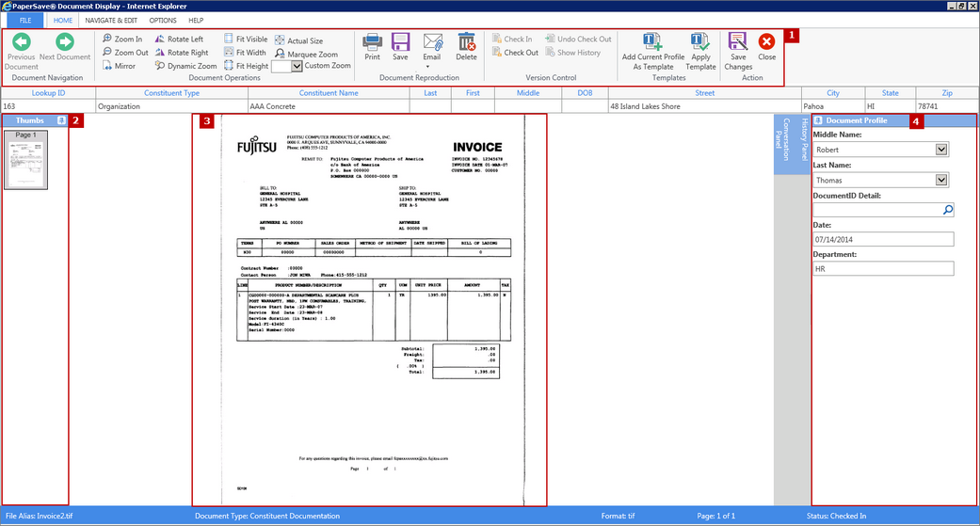Rotate the document left

179,39
